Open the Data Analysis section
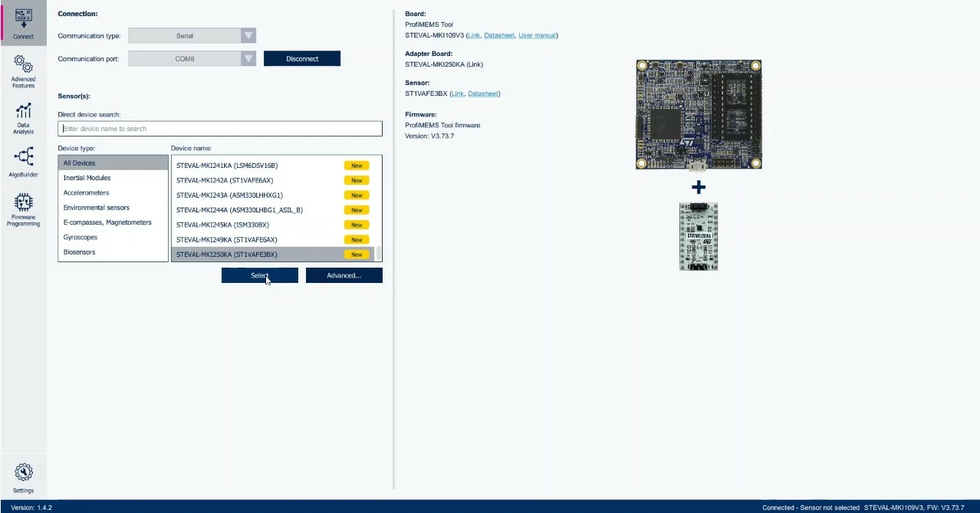Viewport: 980px width, 513px height. 23,118
